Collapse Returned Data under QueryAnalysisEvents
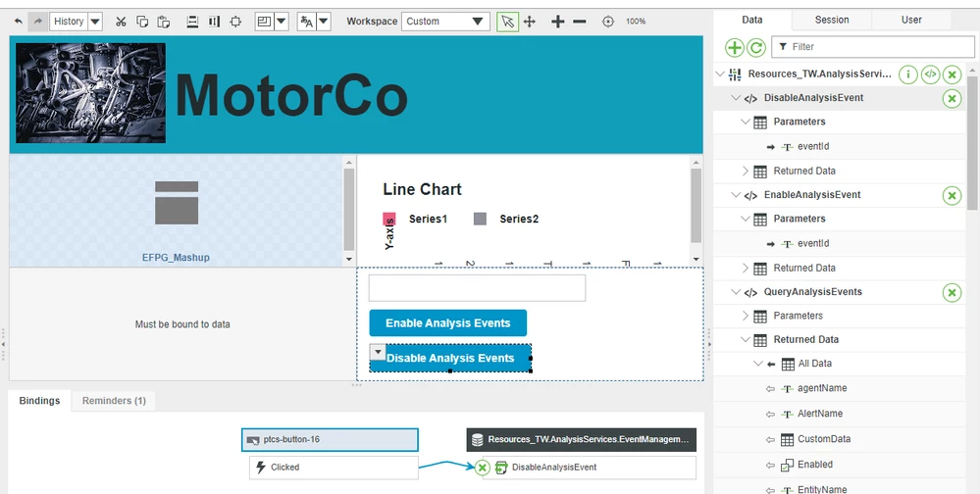 click(x=745, y=340)
